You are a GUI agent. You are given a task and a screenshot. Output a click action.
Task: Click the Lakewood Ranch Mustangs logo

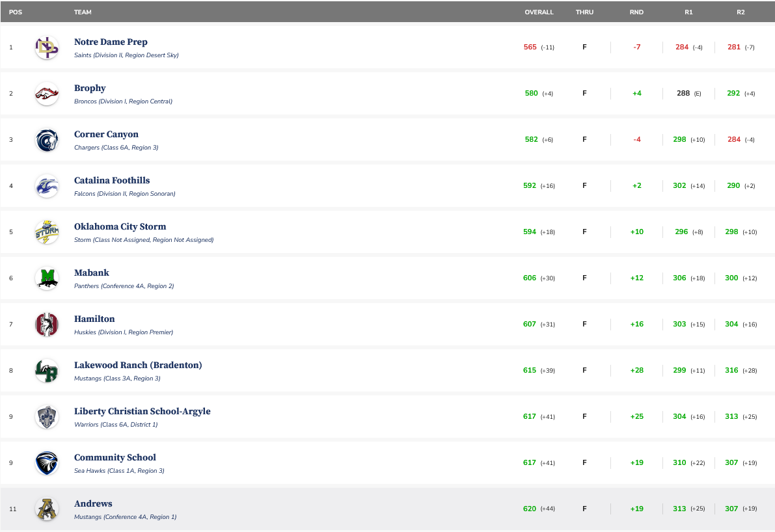[47, 371]
